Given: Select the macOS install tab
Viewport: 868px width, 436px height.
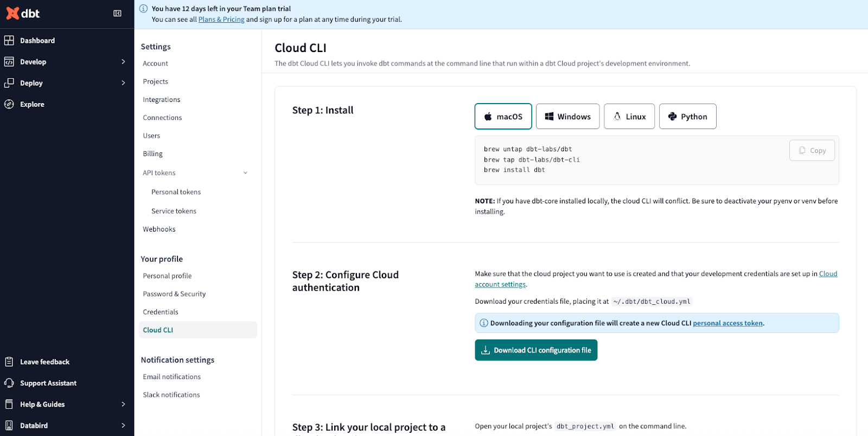Looking at the screenshot, I should coord(503,116).
